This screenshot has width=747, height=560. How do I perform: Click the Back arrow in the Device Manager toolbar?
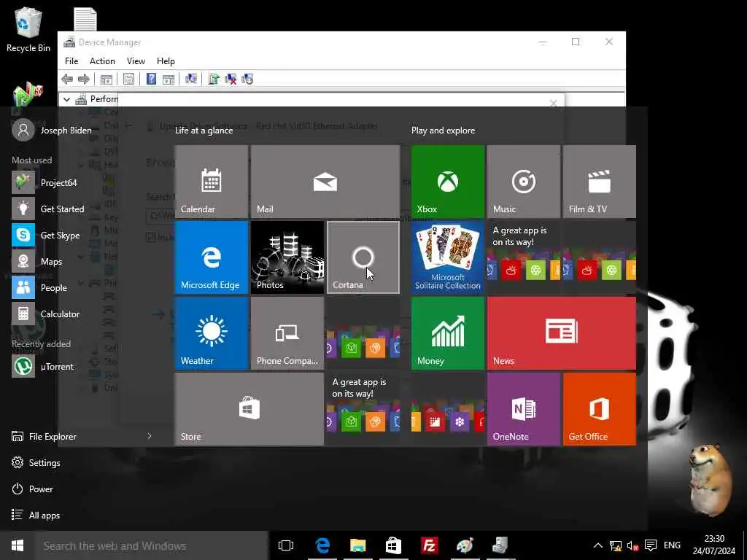pos(68,79)
